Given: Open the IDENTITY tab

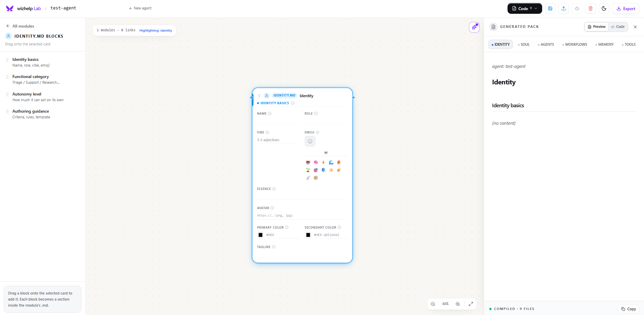Looking at the screenshot, I should (x=500, y=44).
